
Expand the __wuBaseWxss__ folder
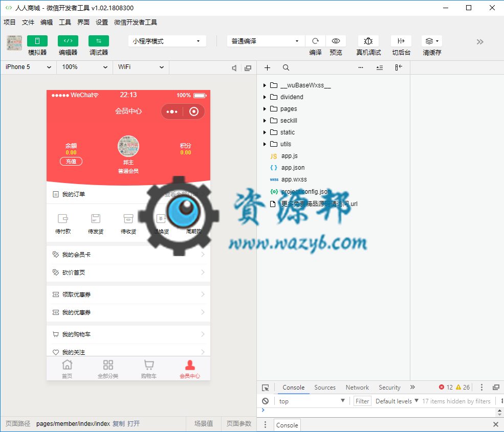tap(265, 85)
